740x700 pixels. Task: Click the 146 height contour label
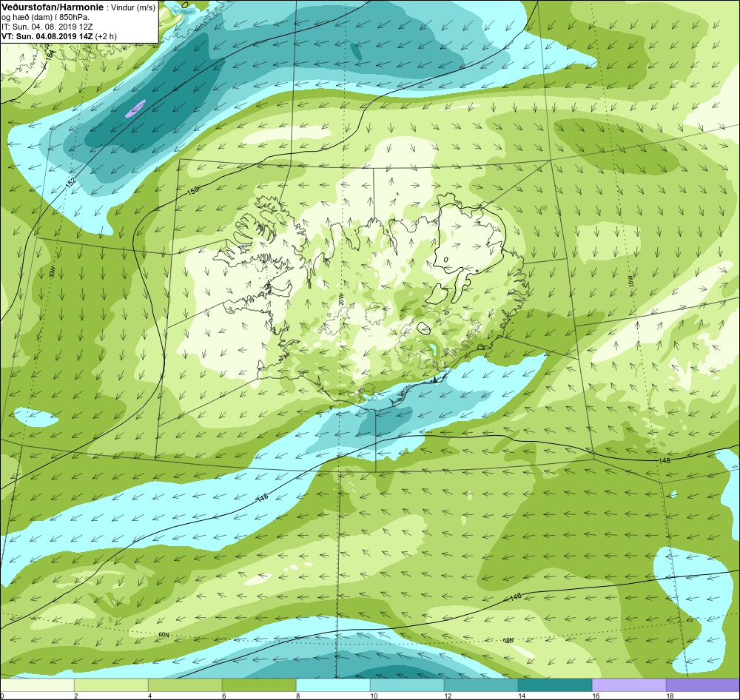click(515, 597)
